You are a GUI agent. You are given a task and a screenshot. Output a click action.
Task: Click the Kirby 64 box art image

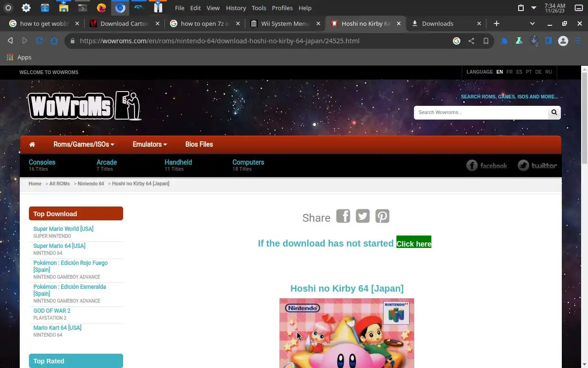[x=347, y=333]
